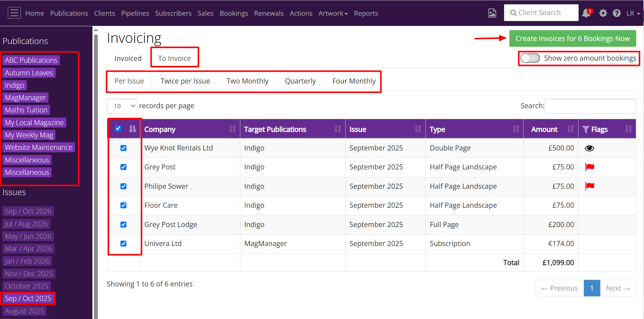The height and width of the screenshot is (319, 644).
Task: Open Reports in the navbar
Action: tap(366, 13)
